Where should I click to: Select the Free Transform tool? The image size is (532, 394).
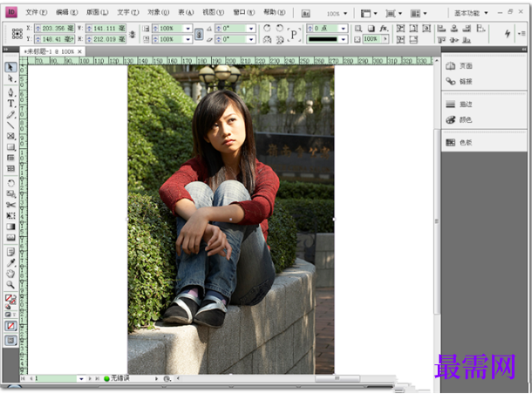(10, 215)
